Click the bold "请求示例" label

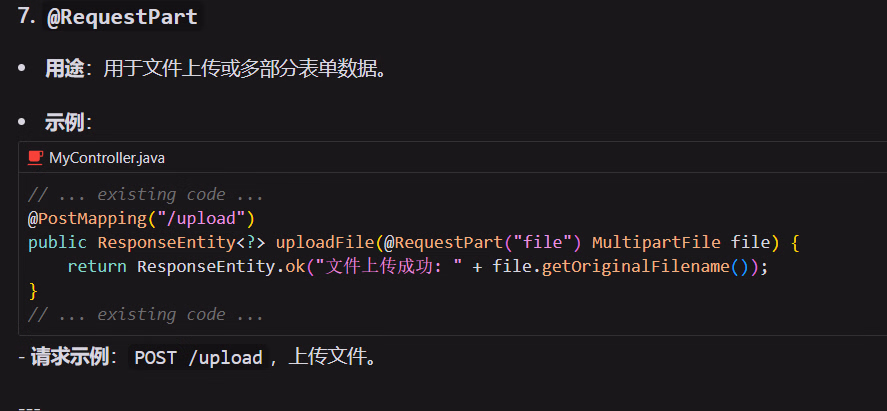point(69,358)
